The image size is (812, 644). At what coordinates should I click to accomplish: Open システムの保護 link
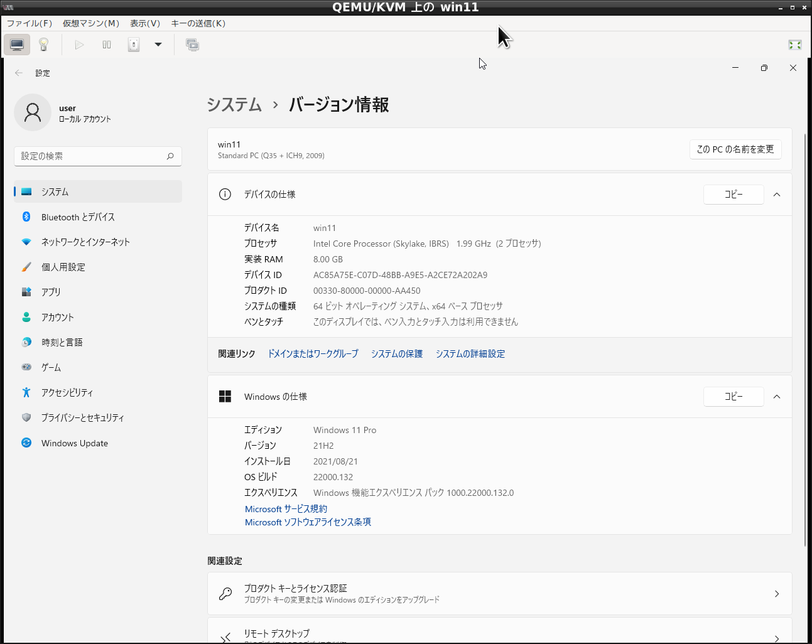coord(397,354)
